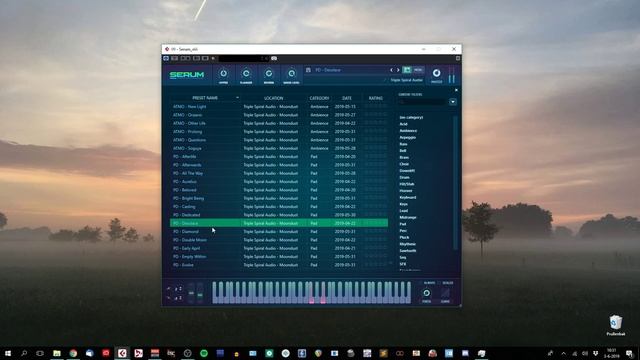Launch Chrome from the taskbar
Image resolution: width=640 pixels, height=360 pixels.
[x=73, y=353]
